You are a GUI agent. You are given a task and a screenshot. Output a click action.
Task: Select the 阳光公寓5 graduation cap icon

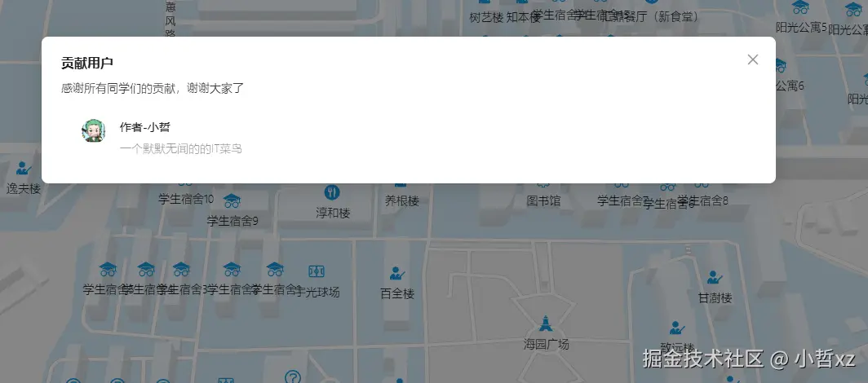[x=800, y=7]
